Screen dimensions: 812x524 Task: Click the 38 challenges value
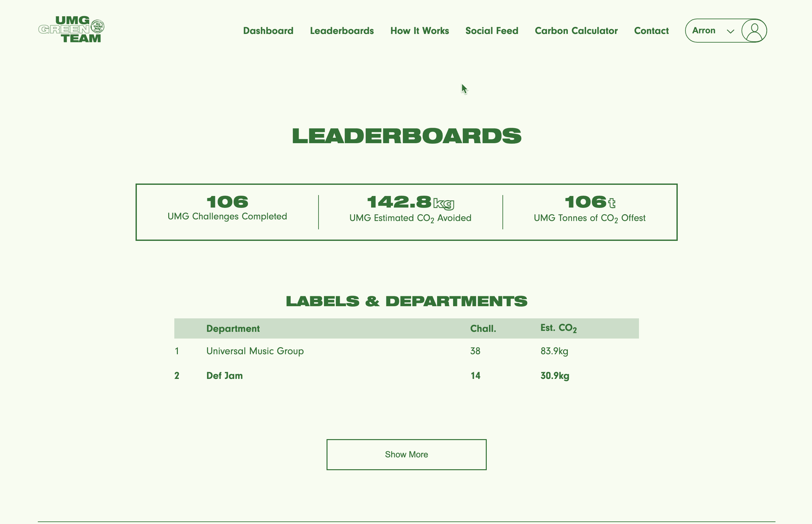[x=475, y=351]
